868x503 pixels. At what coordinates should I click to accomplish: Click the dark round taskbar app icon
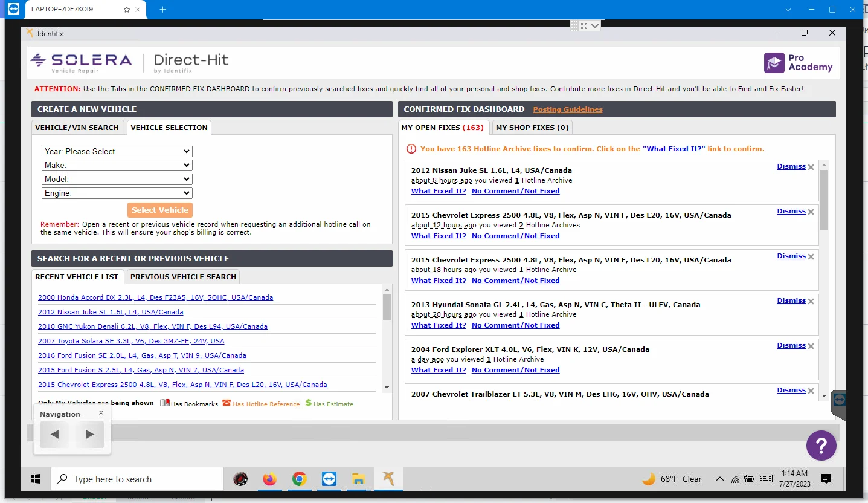coord(240,479)
